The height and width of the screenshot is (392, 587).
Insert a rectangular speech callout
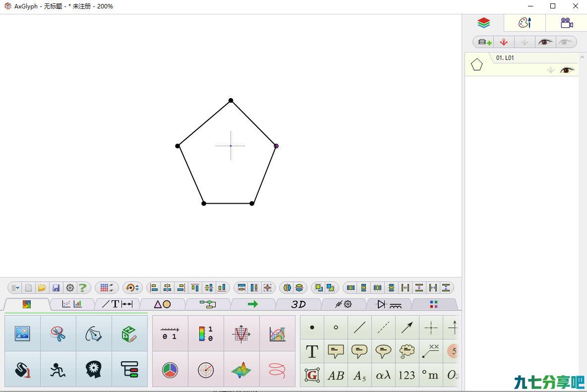coord(336,351)
